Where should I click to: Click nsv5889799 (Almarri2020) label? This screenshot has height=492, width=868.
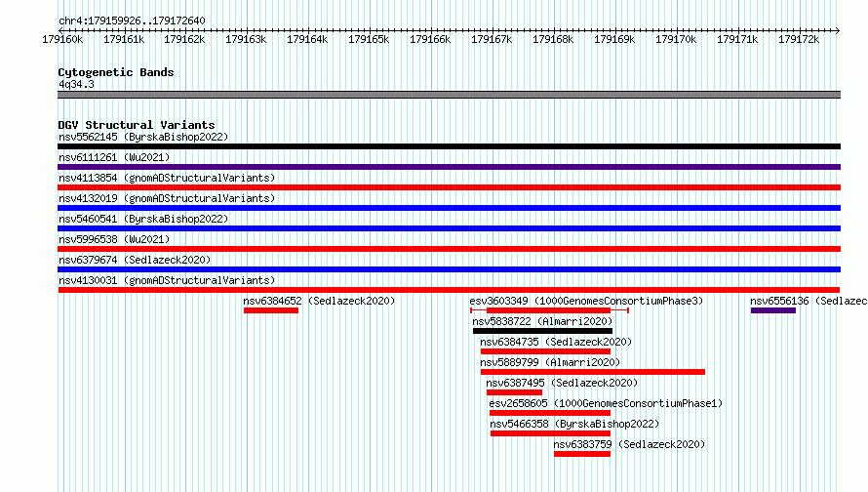click(x=550, y=362)
